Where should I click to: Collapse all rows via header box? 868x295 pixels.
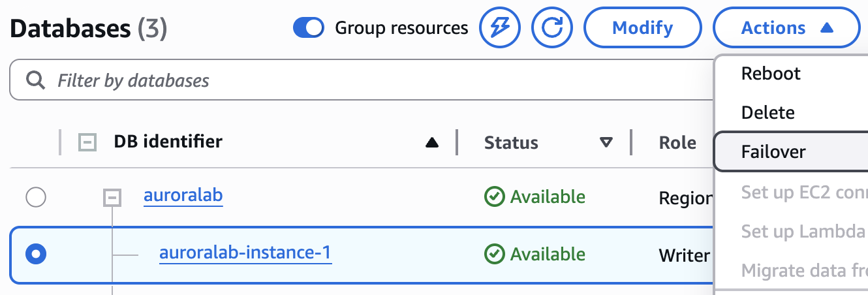87,142
